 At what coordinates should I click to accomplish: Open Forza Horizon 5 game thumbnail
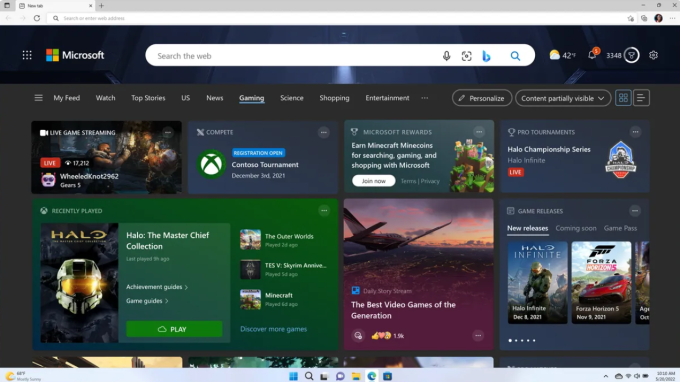[601, 282]
